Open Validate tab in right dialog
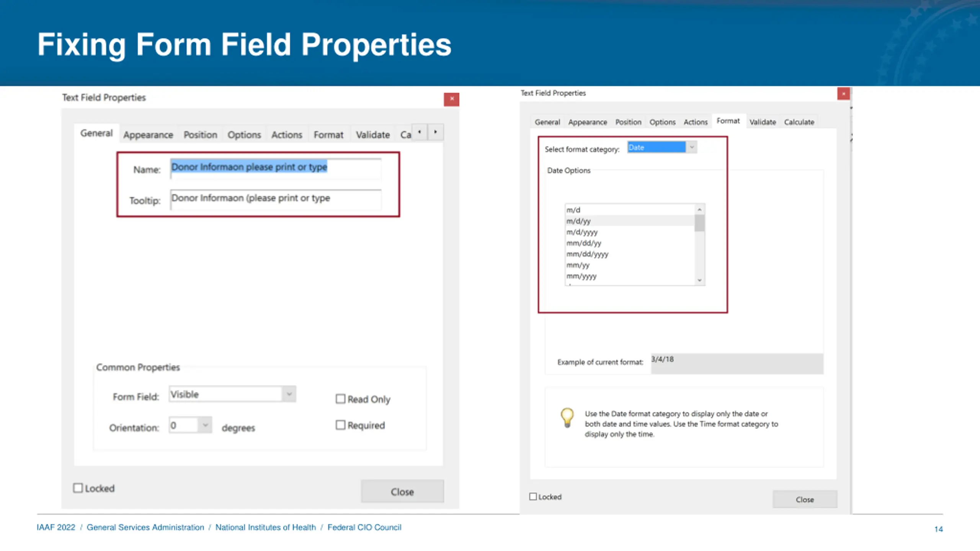This screenshot has height=551, width=980. click(x=763, y=122)
